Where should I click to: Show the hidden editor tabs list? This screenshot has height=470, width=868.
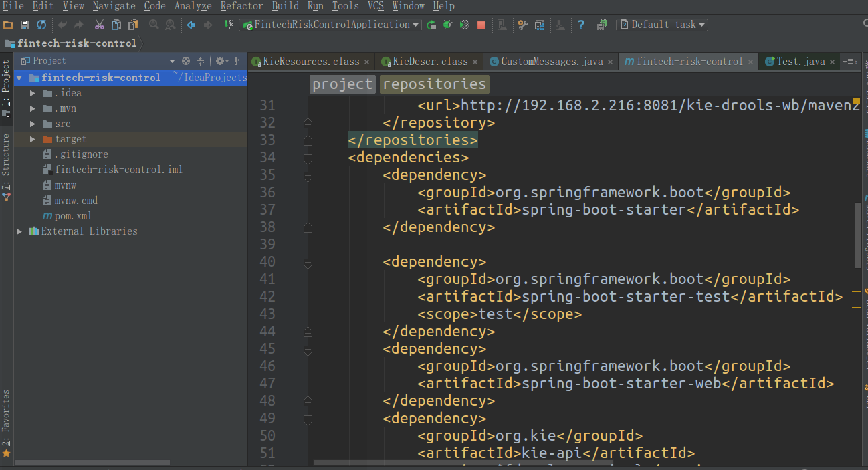coord(850,61)
